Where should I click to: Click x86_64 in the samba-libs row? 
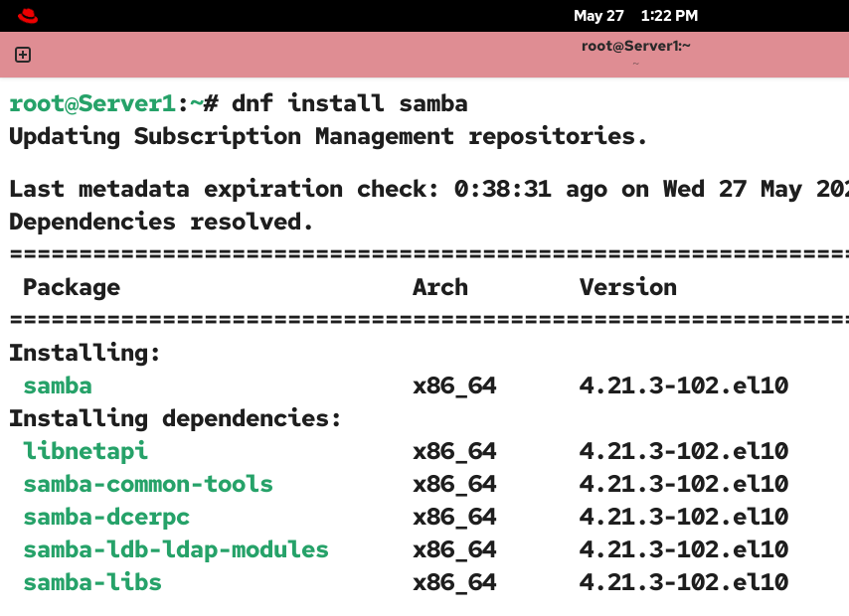[x=454, y=583]
